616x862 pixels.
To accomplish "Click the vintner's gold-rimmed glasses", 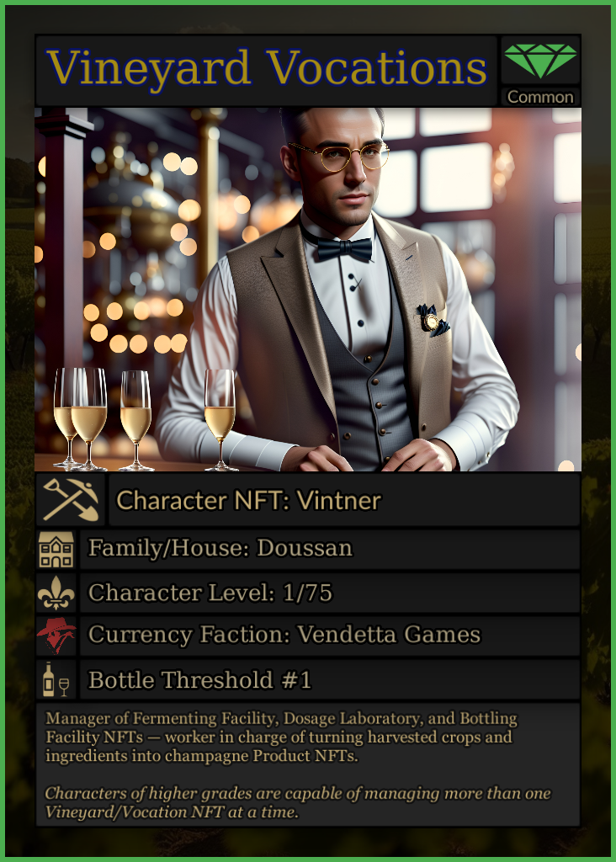I will pos(339,157).
